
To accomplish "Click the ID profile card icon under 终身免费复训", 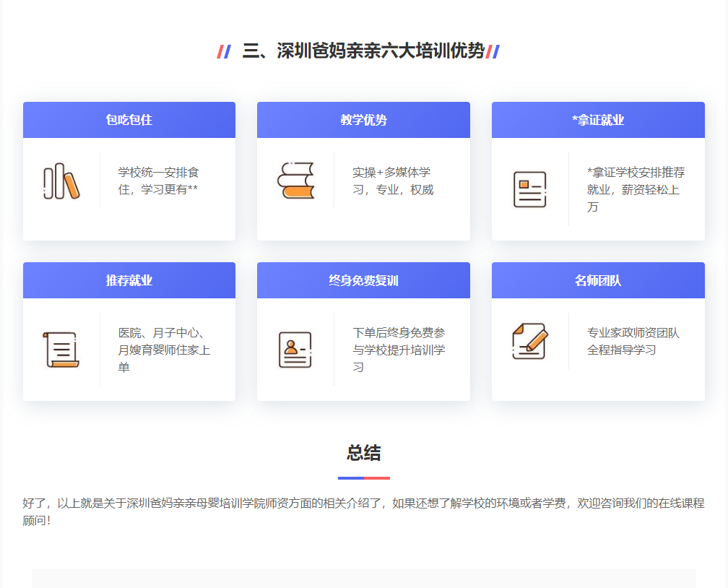I will (295, 350).
